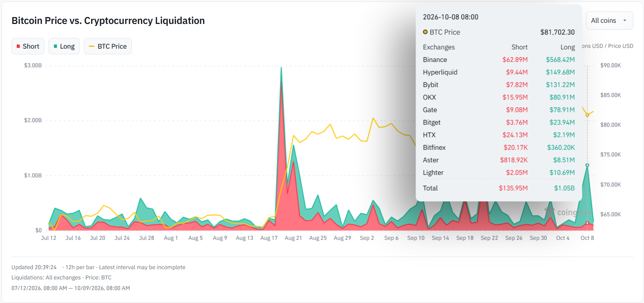Click the Aug 17 date axis label
The height and width of the screenshot is (303, 644).
pyautogui.click(x=269, y=238)
